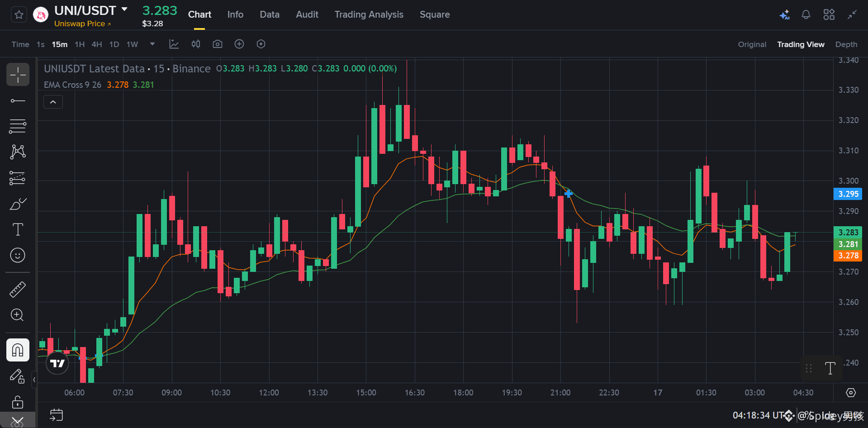Toggle stay in drawing mode pencil-lock
Image resolution: width=868 pixels, height=428 pixels.
(x=18, y=376)
